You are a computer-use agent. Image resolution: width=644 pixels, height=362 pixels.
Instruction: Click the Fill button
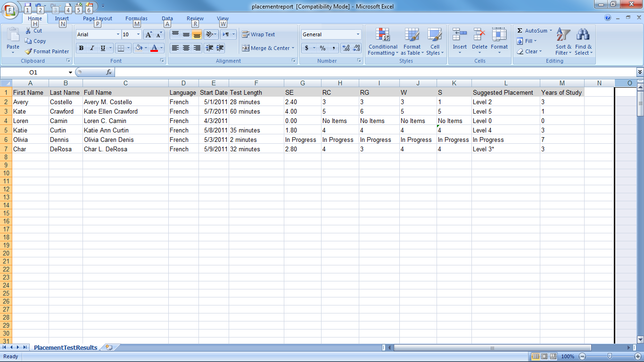coord(527,41)
